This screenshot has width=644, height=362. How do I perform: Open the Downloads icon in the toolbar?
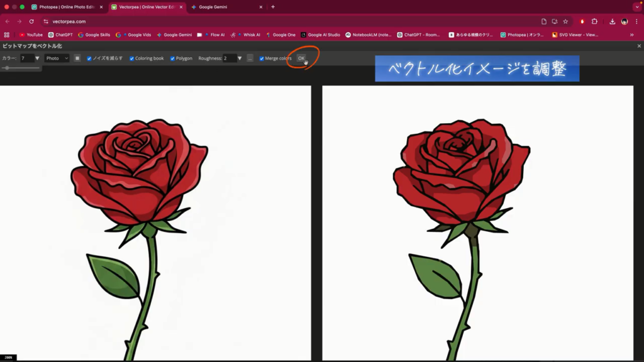click(613, 21)
